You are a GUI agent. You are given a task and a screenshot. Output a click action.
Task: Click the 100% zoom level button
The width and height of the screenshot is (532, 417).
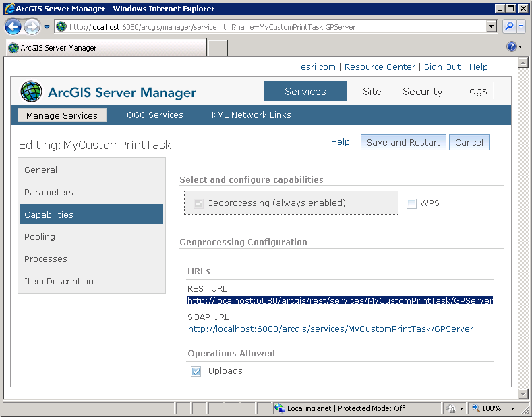tap(487, 408)
